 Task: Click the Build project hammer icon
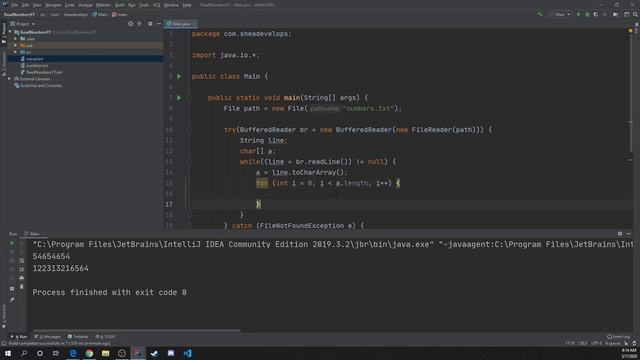point(540,14)
